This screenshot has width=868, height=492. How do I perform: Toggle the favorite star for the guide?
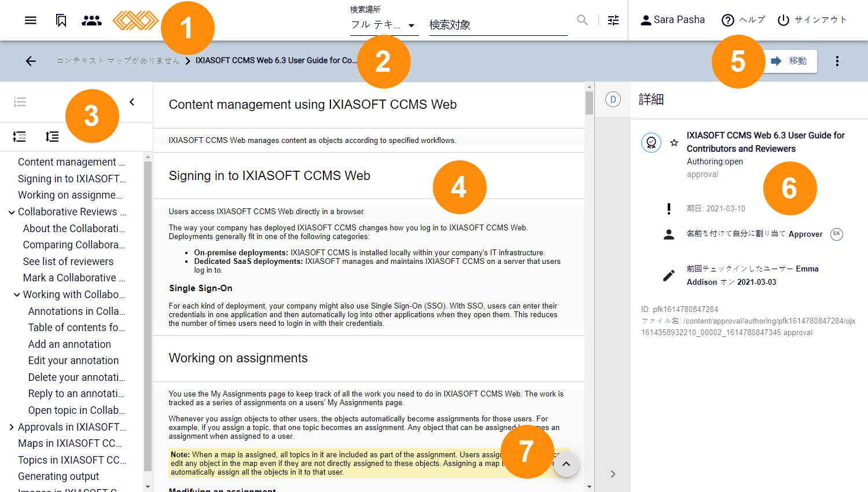tap(674, 142)
